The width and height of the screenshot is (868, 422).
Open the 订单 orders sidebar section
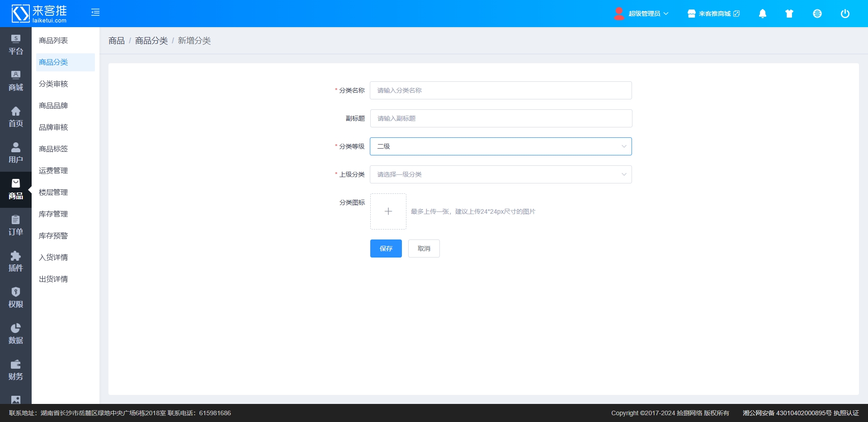point(16,225)
